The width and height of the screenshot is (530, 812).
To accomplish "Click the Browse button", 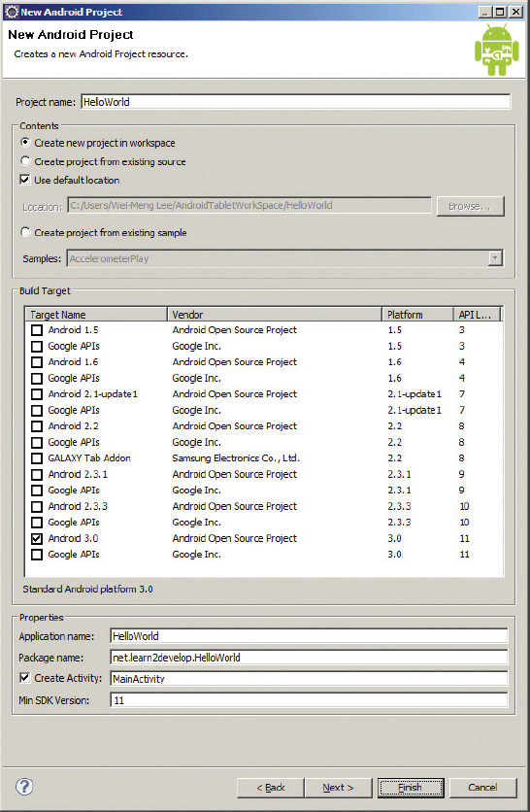I will (x=470, y=206).
